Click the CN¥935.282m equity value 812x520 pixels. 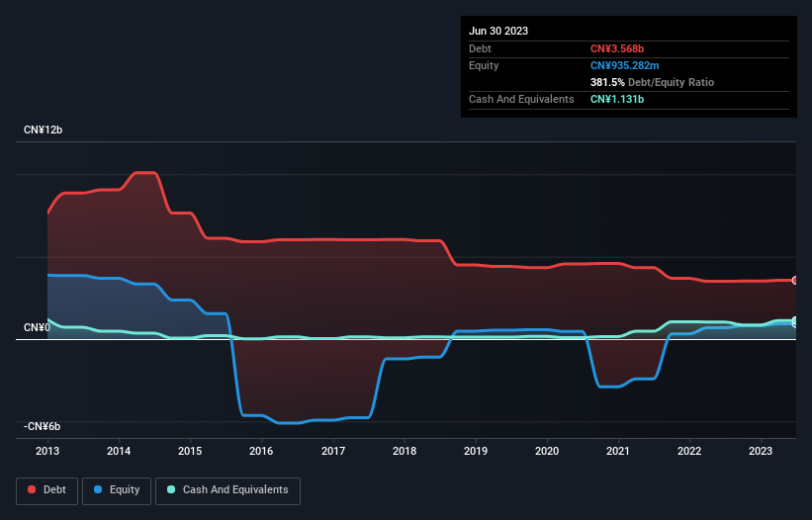pos(624,65)
